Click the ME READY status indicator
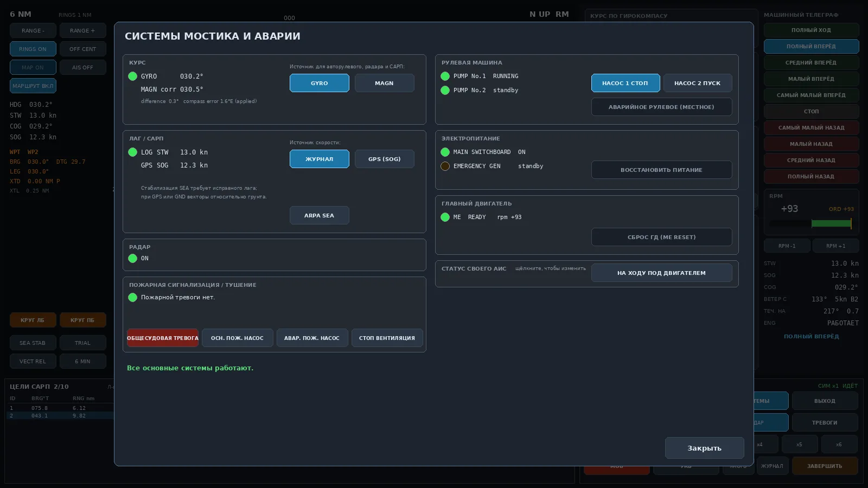868x488 pixels. [445, 217]
